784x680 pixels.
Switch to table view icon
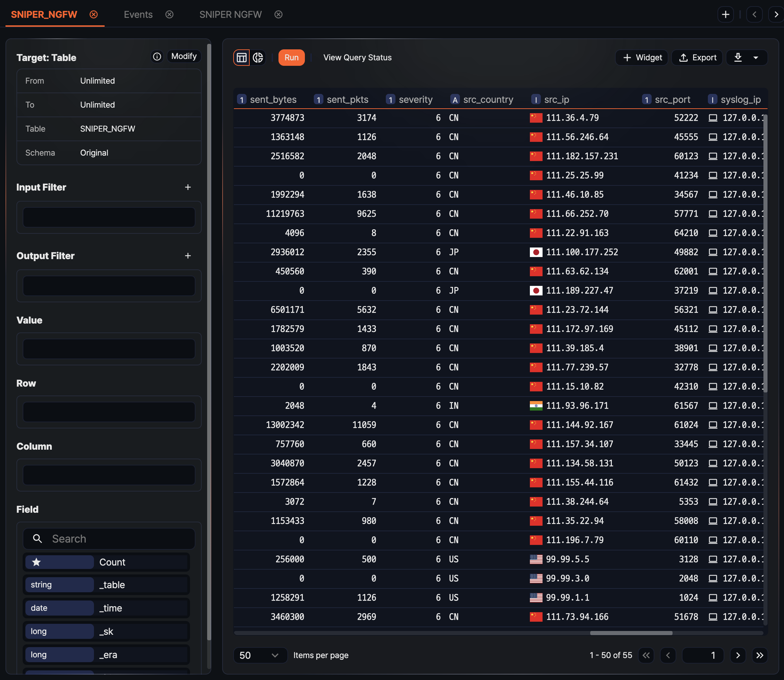click(241, 58)
